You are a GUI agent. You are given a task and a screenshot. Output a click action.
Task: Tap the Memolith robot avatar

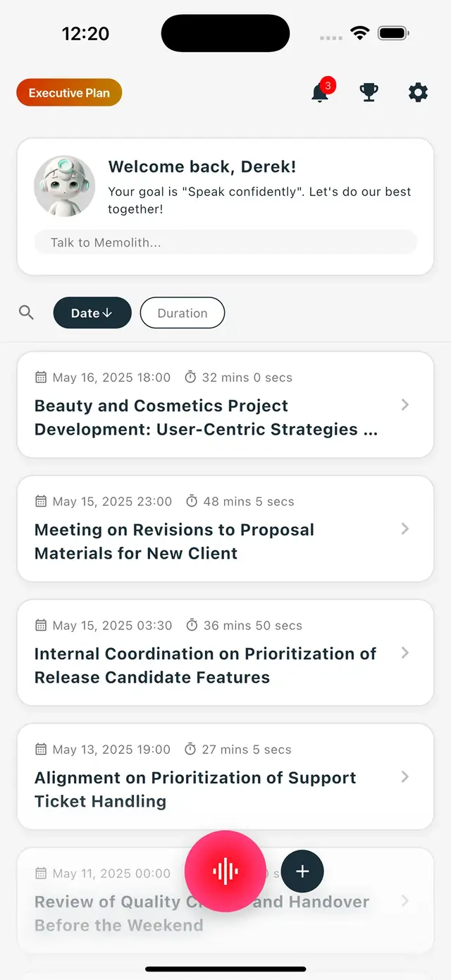64,186
